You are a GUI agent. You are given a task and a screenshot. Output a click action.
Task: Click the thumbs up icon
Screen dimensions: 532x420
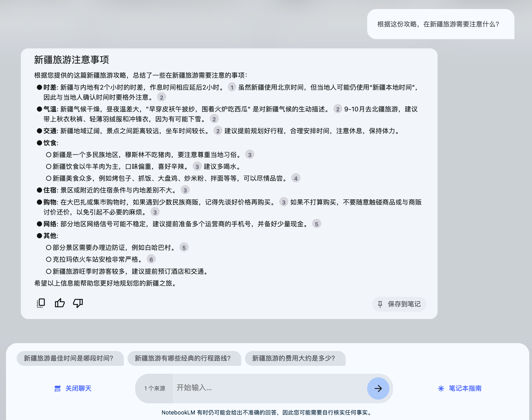[59, 303]
